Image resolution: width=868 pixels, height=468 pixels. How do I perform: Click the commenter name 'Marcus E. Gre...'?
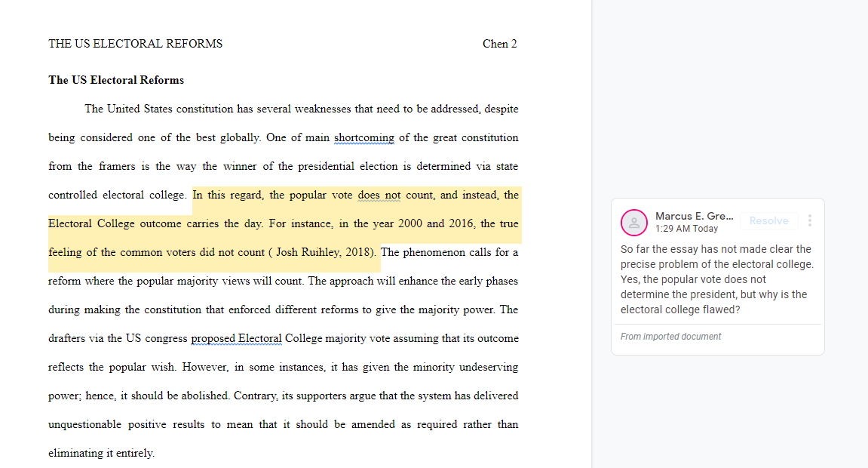coord(695,216)
